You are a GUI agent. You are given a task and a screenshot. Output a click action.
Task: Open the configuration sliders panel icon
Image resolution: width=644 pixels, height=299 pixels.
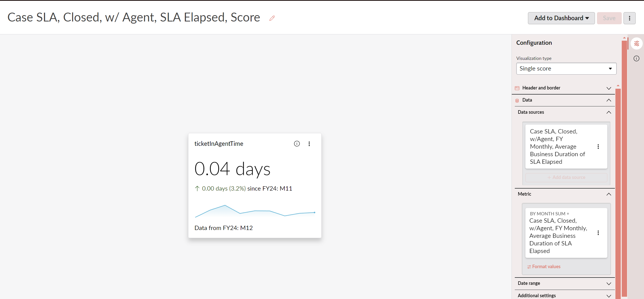(x=636, y=43)
